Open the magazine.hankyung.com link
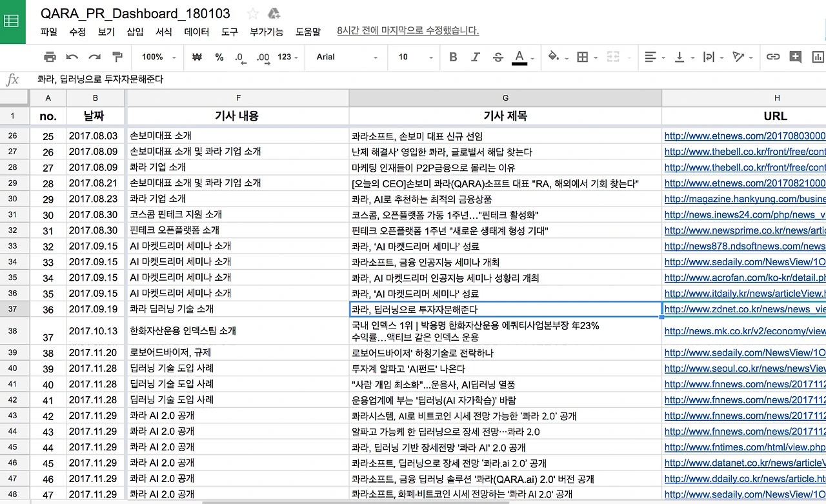The width and height of the screenshot is (826, 504). coord(745,199)
